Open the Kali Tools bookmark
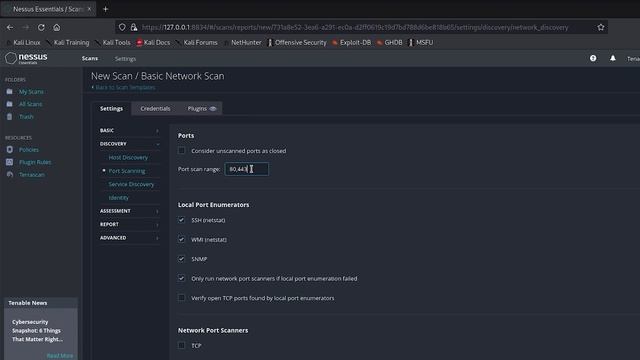The width and height of the screenshot is (640, 360). (113, 42)
